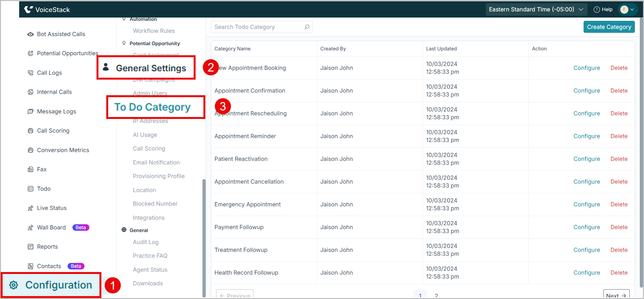Open the user profile avatar dropdown
Image resolution: width=644 pixels, height=299 pixels.
click(x=627, y=9)
